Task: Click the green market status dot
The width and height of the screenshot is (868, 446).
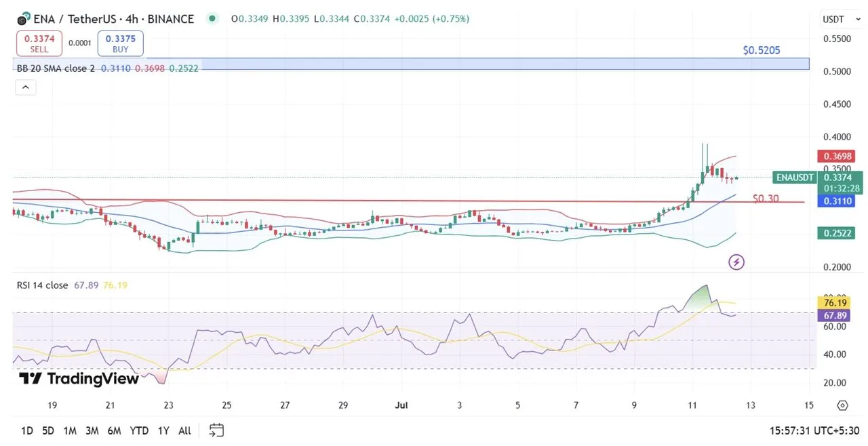Action: point(213,19)
